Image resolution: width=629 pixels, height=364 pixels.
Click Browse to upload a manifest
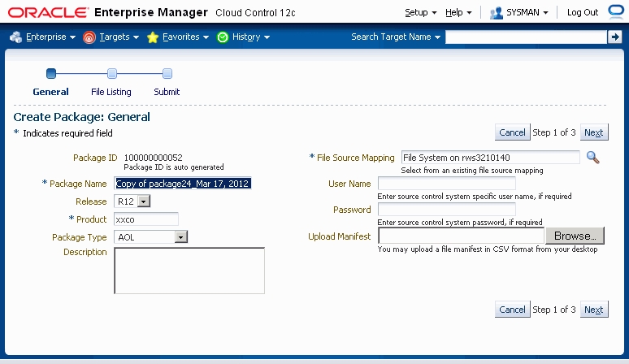coord(575,236)
